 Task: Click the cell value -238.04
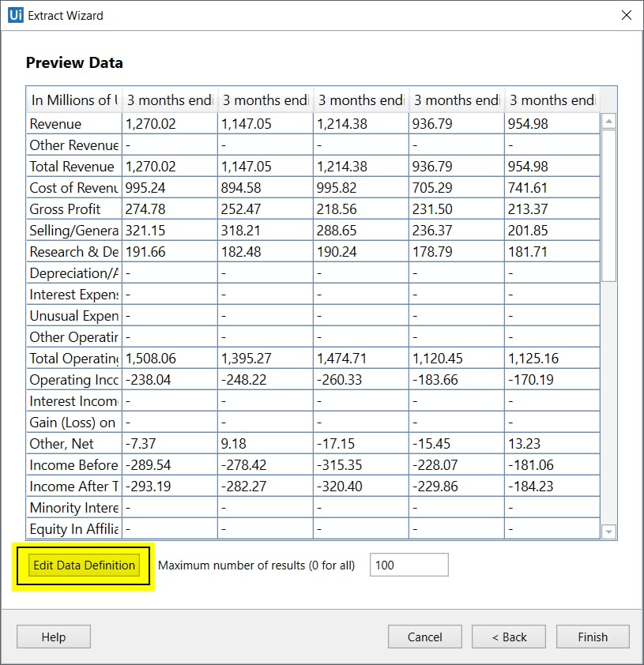pyautogui.click(x=170, y=379)
